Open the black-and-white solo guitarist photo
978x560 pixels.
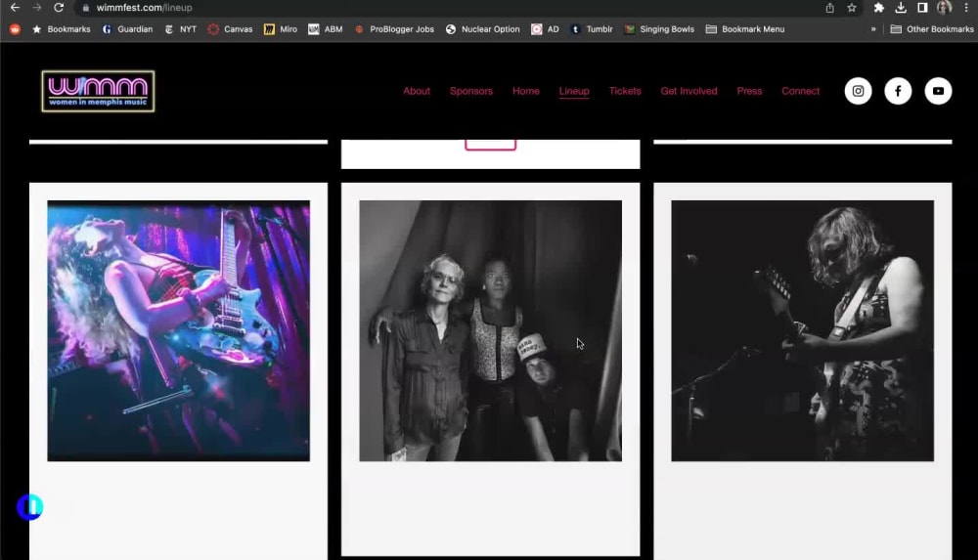click(803, 330)
